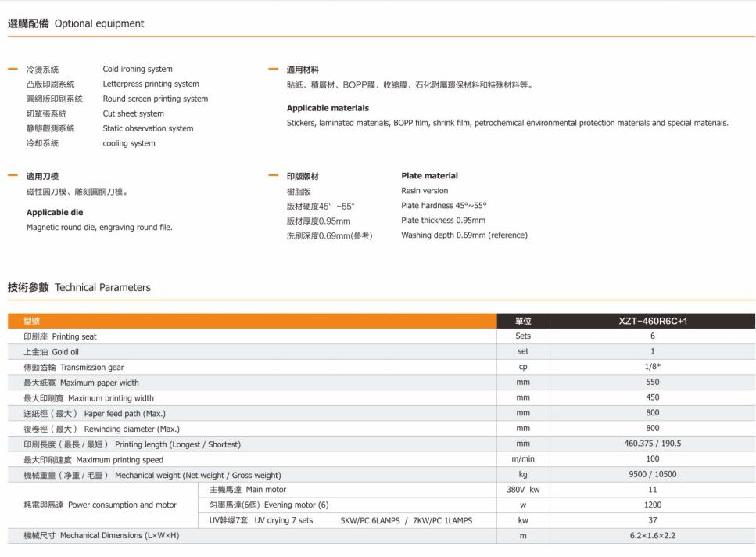Click the 'Power consumption and motor' label

click(122, 505)
